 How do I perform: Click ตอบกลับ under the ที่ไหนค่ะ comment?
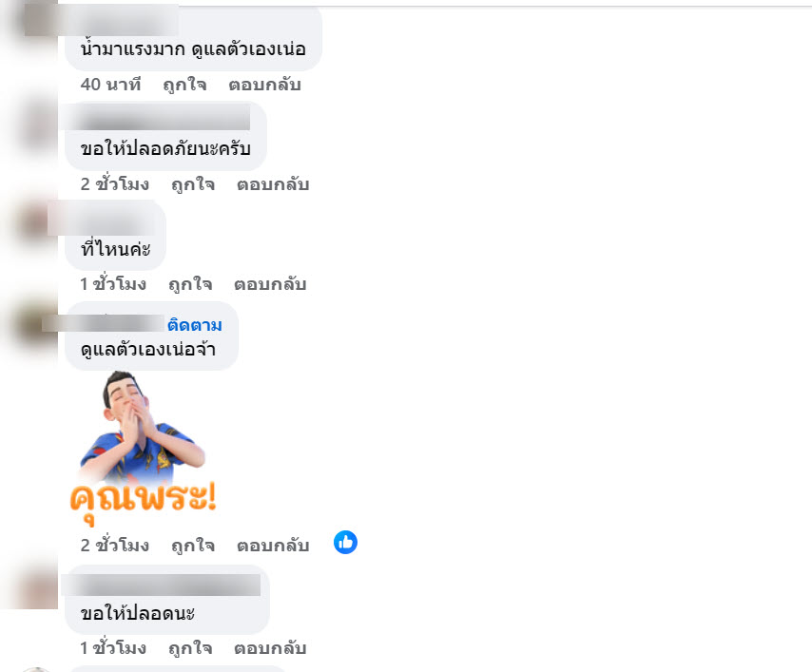[270, 284]
